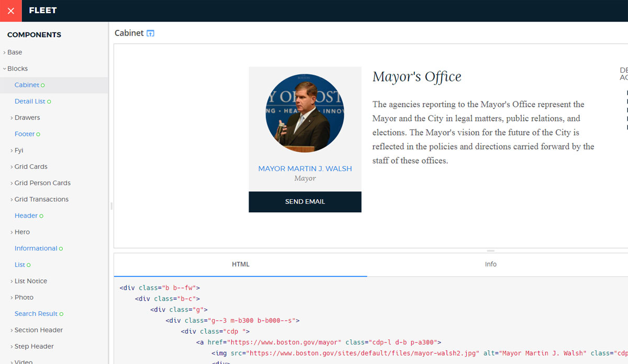
Task: Open the Header component
Action: 26,215
